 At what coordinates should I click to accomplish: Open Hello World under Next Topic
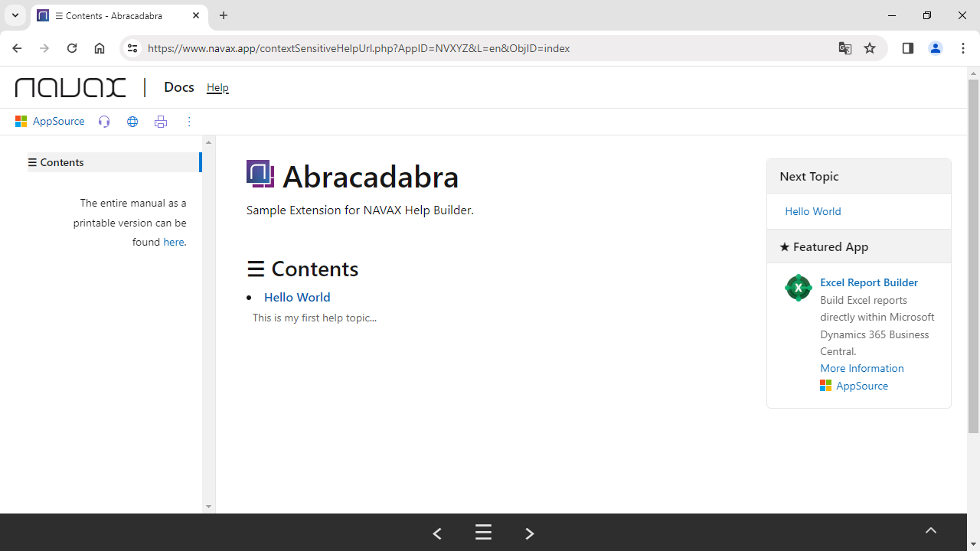[x=813, y=211]
